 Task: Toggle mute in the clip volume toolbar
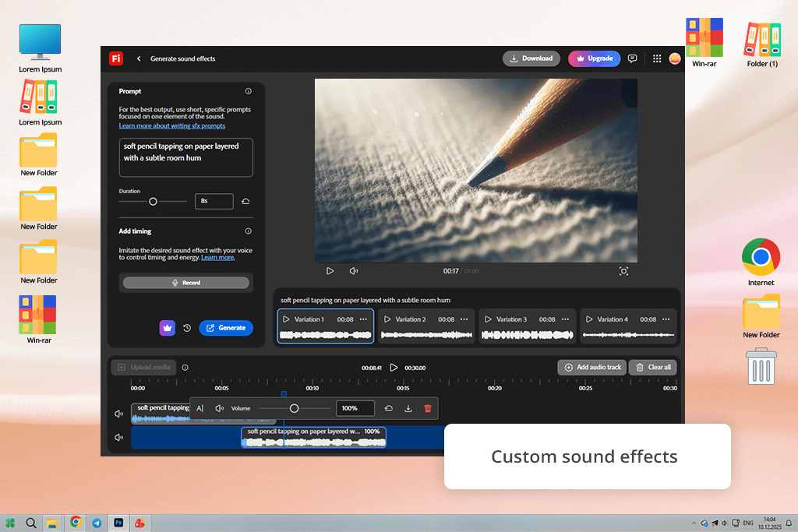(219, 408)
